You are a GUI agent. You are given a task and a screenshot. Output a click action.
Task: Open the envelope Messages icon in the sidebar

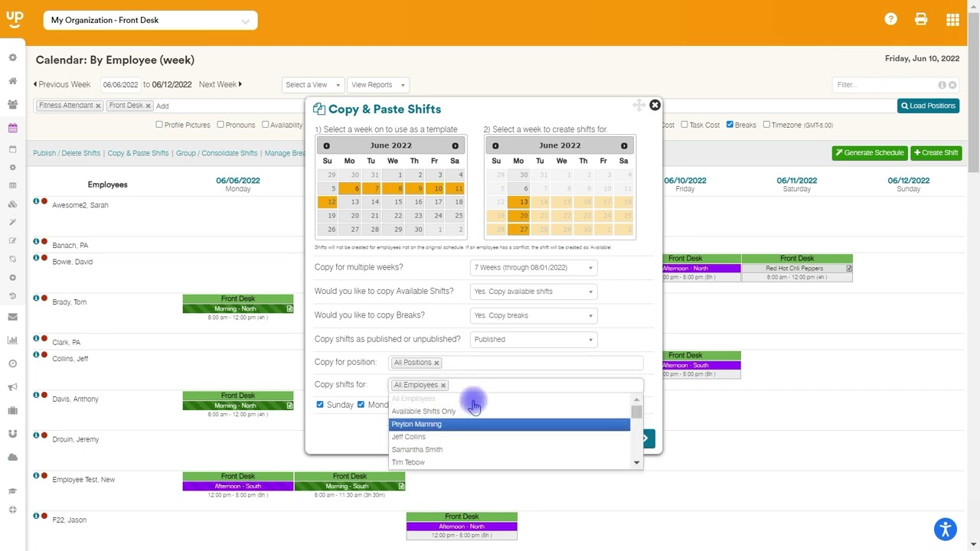12,317
